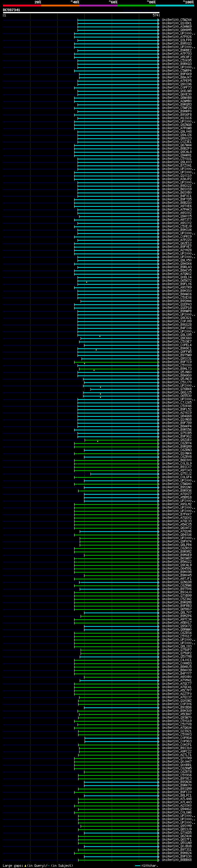
Task: Click the query name DC597341
Action: point(11,10)
